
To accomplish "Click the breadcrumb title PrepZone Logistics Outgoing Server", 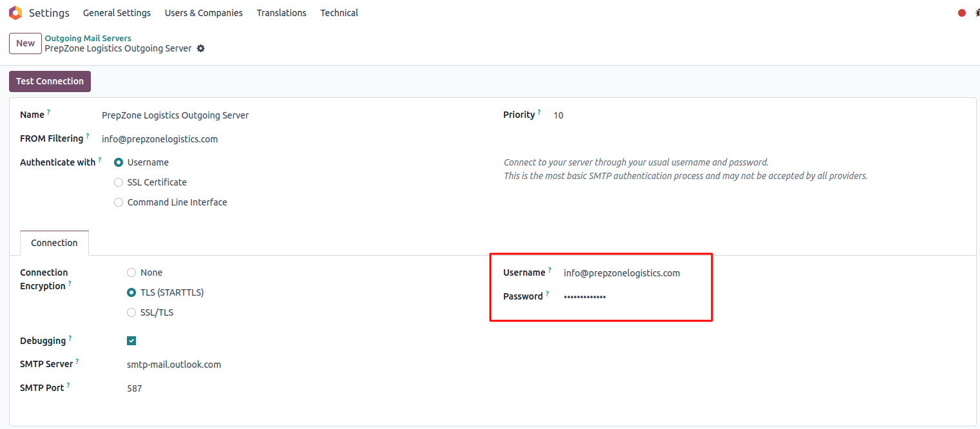I will (118, 48).
